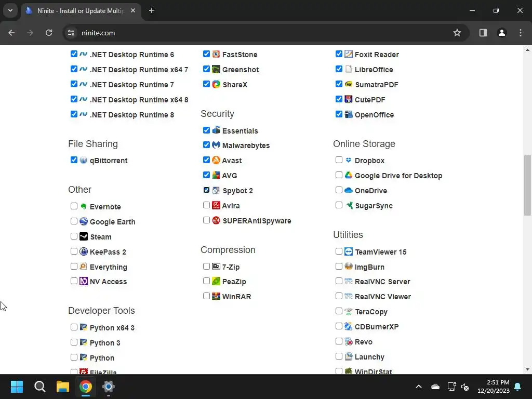Click the WinRAR books icon
This screenshot has height=399, width=532.
(216, 296)
